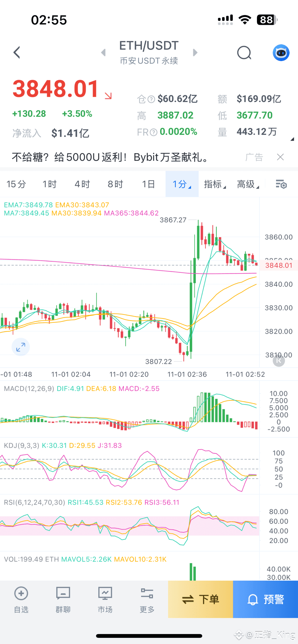298x644 pixels.
Task: Expand stats panel corner triangle
Action: click(292, 139)
